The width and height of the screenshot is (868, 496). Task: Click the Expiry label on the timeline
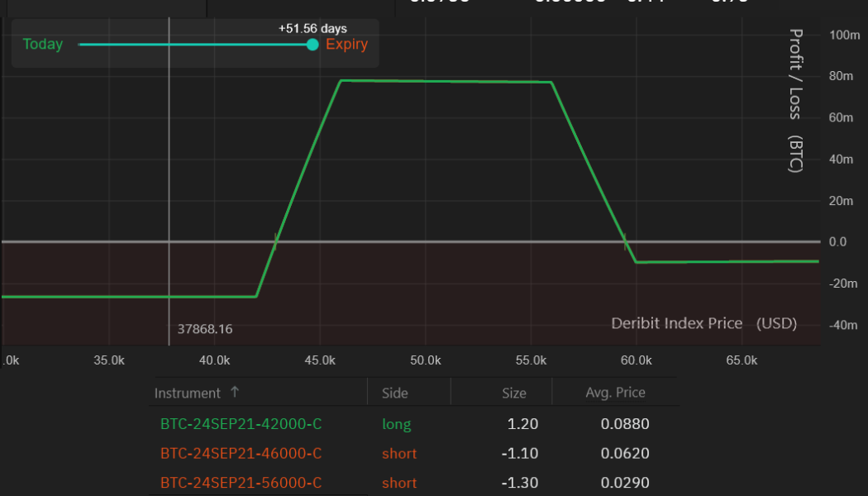(x=346, y=45)
